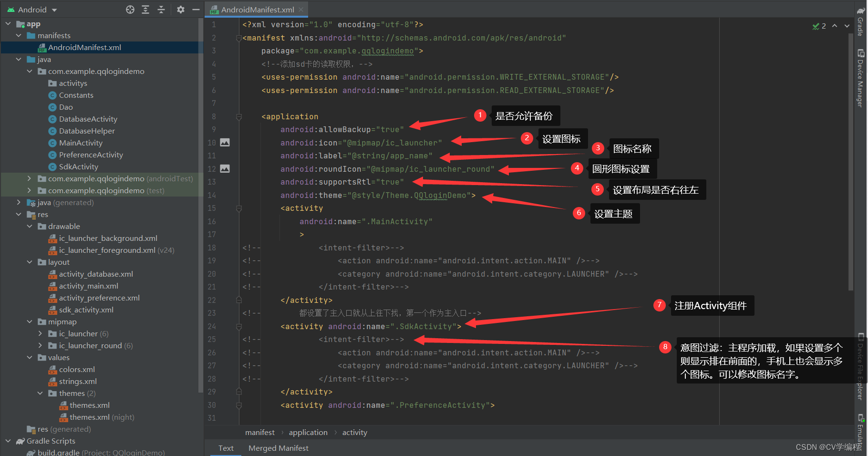Open the Project panel settings gear

point(181,10)
